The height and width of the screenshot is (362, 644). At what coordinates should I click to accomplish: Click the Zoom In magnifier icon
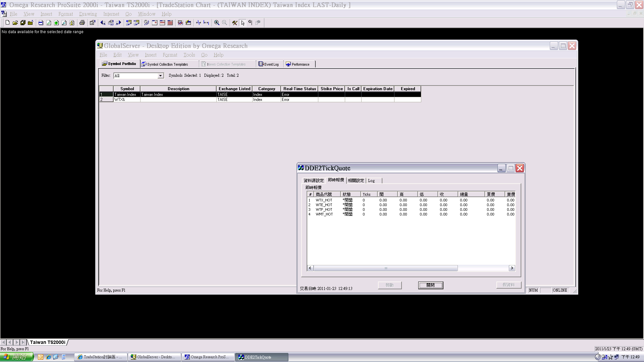217,23
